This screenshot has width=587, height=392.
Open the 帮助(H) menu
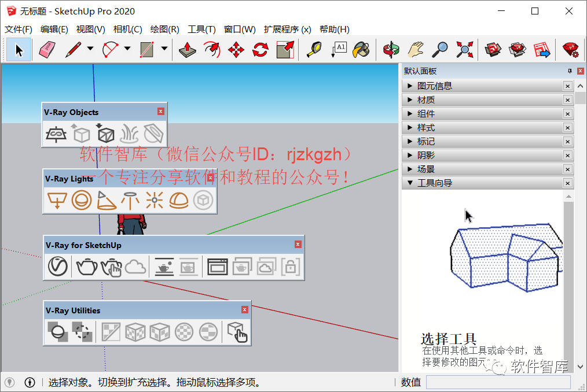point(334,29)
